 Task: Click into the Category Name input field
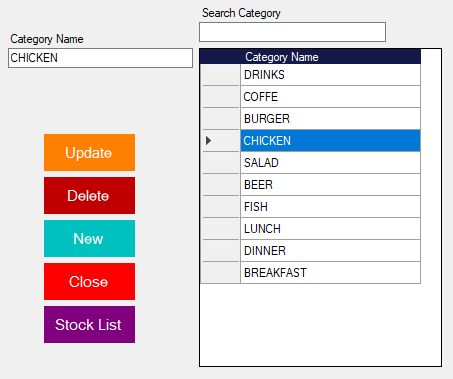click(x=100, y=58)
